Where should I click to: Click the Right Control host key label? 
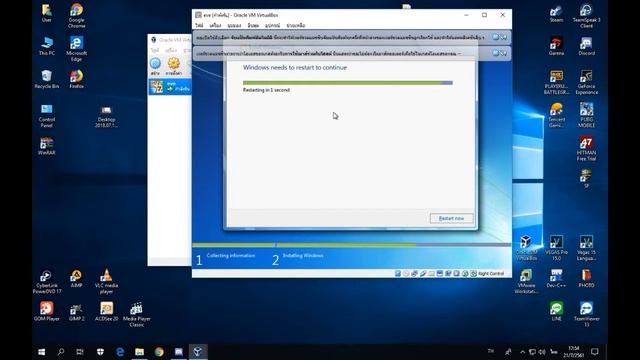[x=491, y=273]
